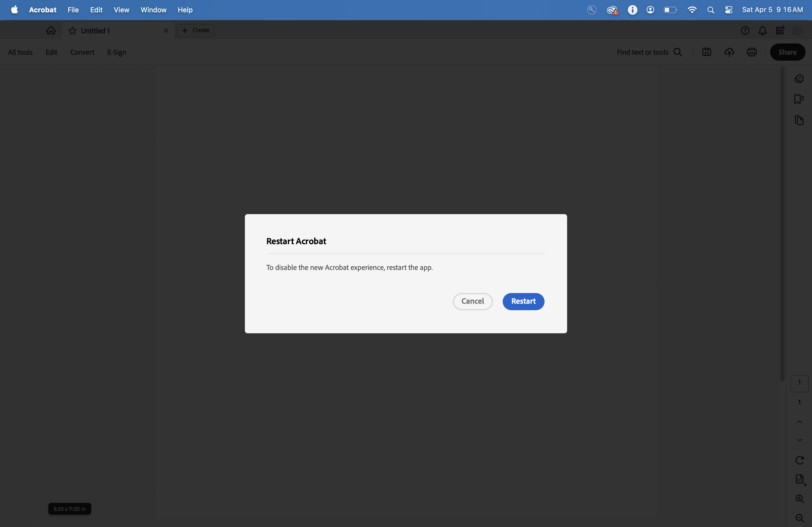Viewport: 812px width, 527px height.
Task: Rotate the page with the rotate icon
Action: coord(800,460)
